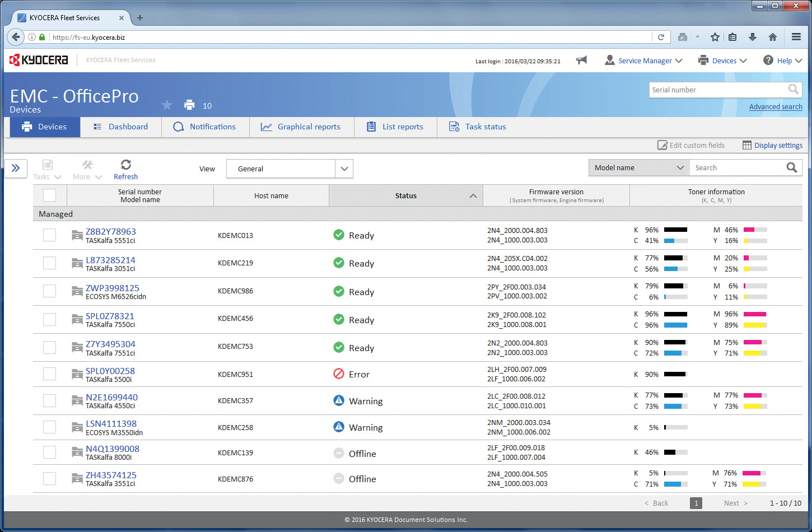
Task: Click the serial number search magnifier
Action: click(793, 89)
